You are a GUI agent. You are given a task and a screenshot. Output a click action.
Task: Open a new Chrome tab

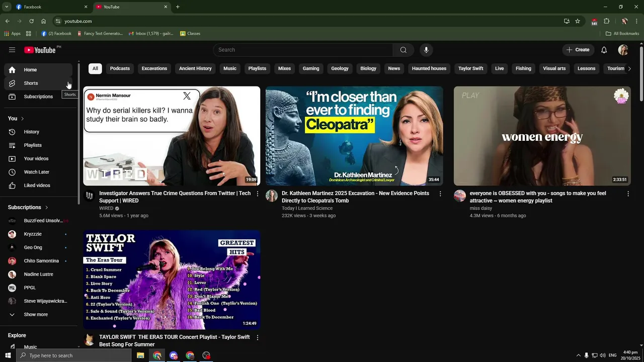point(178,7)
